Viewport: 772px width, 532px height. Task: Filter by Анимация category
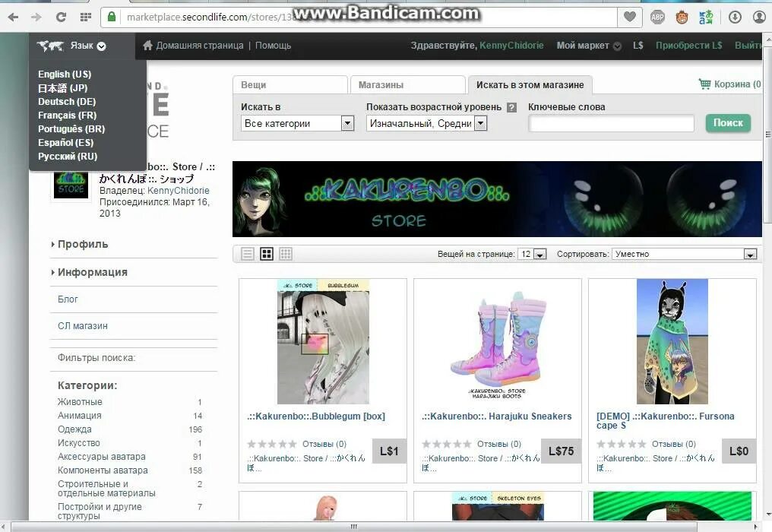coord(79,416)
